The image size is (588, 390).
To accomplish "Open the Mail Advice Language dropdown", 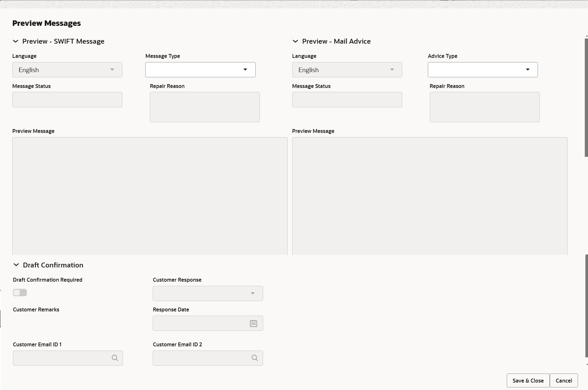I will tap(347, 70).
